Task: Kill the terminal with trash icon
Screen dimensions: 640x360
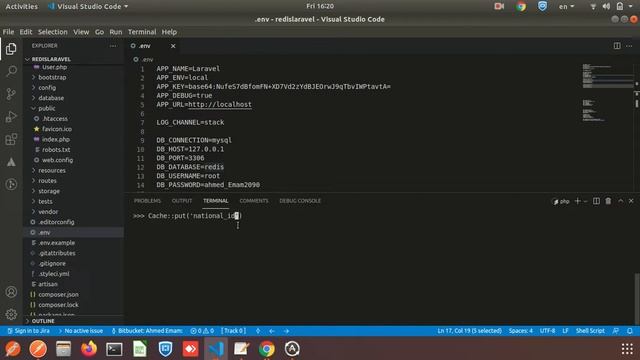Action: tap(608, 201)
